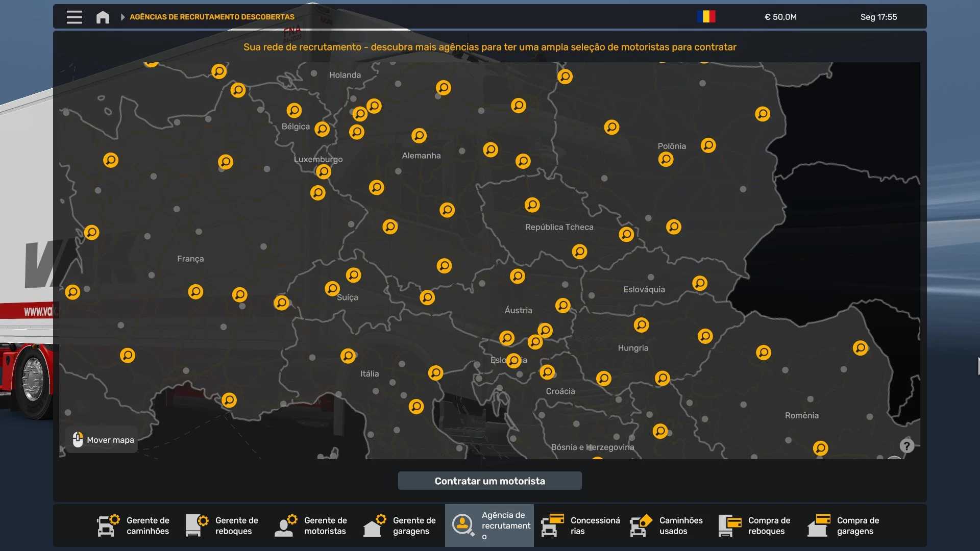Click the agency marker on Eslovênia label
The image size is (980, 551).
513,361
